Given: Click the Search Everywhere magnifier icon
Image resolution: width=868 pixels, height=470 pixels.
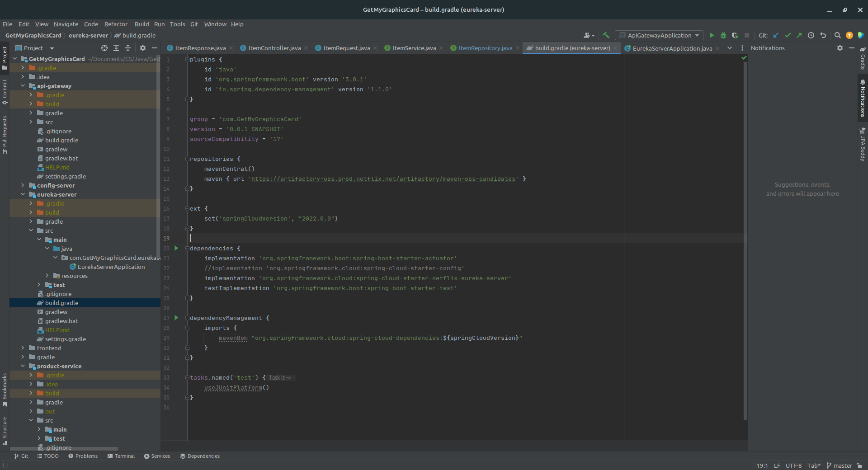Looking at the screenshot, I should point(837,35).
